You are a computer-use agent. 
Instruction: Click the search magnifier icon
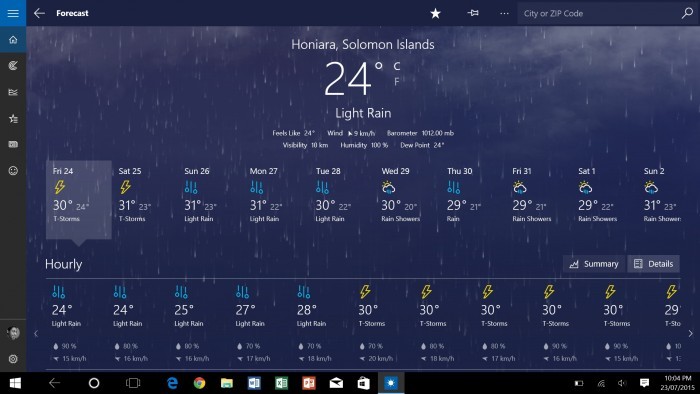[x=688, y=13]
